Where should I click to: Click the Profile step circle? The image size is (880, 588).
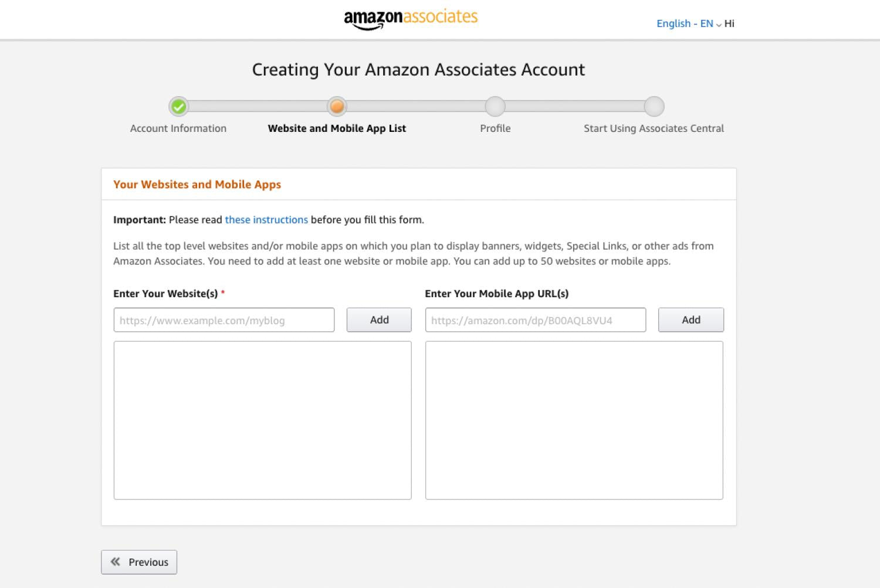495,106
